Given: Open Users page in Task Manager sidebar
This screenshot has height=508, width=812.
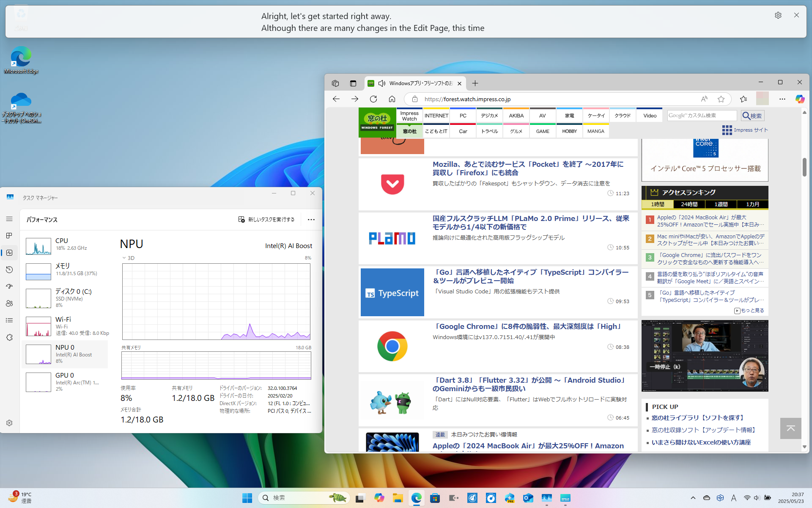Looking at the screenshot, I should (9, 304).
